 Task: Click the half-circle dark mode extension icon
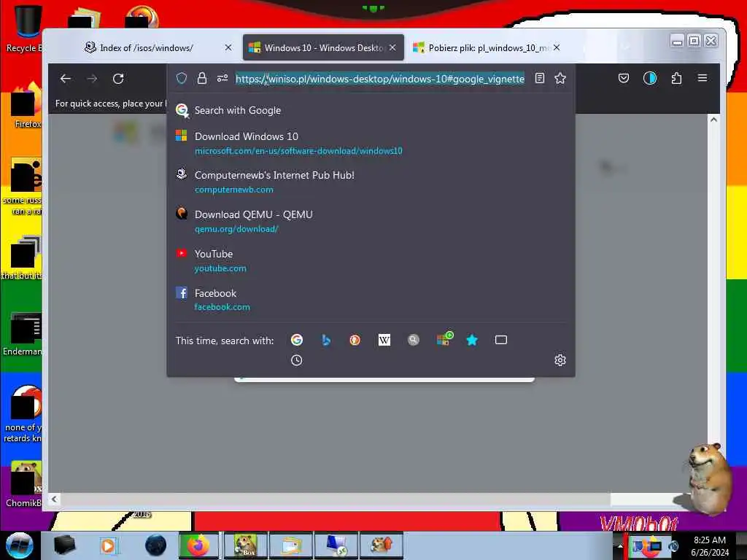650,78
